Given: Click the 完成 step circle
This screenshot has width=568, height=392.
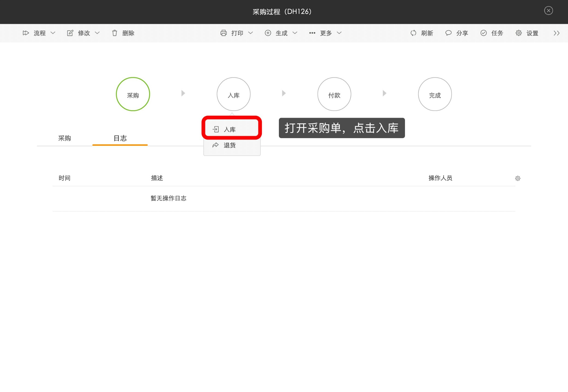Looking at the screenshot, I should click(x=435, y=94).
